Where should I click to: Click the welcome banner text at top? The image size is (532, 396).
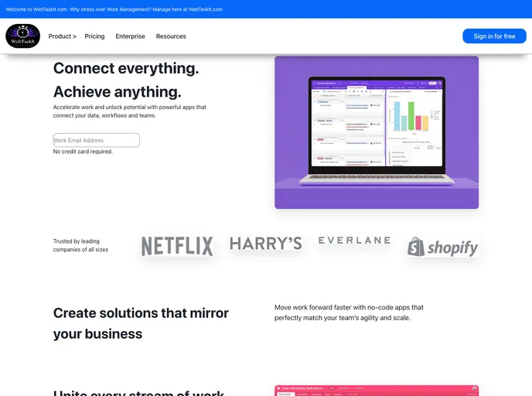[x=114, y=9]
